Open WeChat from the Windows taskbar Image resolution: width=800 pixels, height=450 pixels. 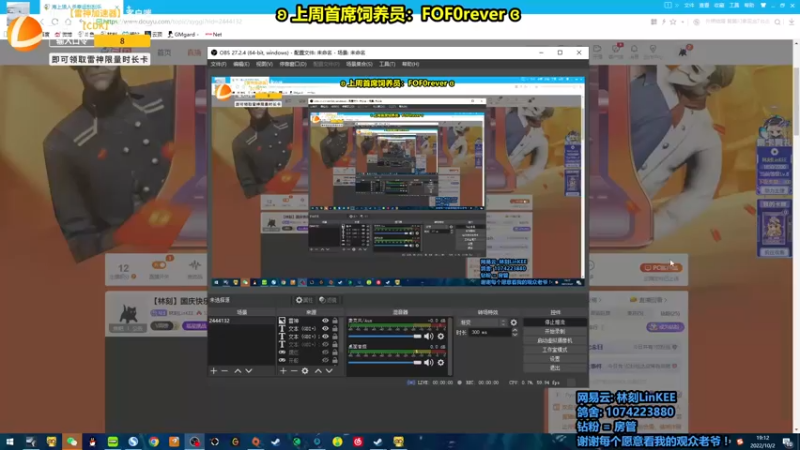pos(72,441)
